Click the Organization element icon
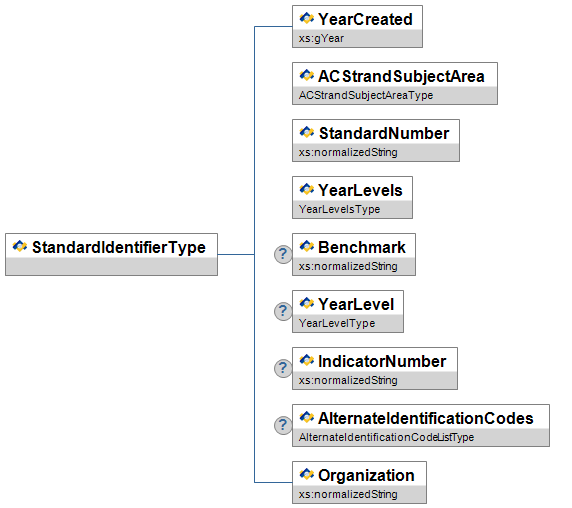Image resolution: width=572 pixels, height=508 pixels. click(306, 474)
